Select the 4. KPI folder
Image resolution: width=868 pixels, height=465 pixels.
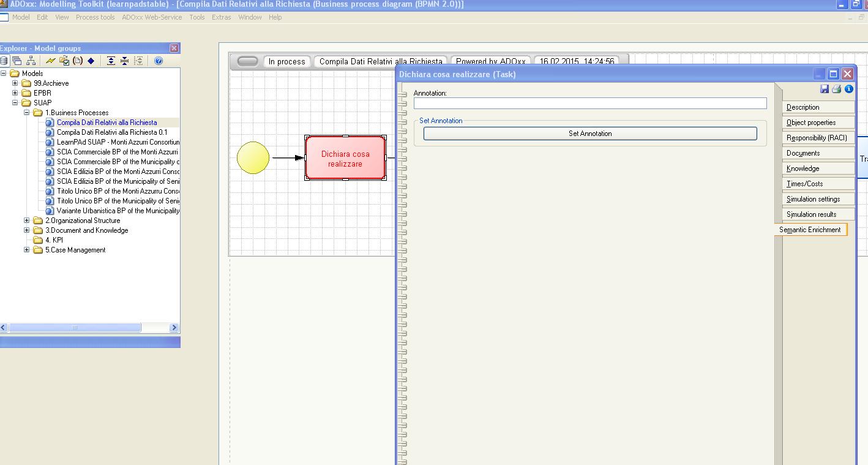[x=54, y=240]
